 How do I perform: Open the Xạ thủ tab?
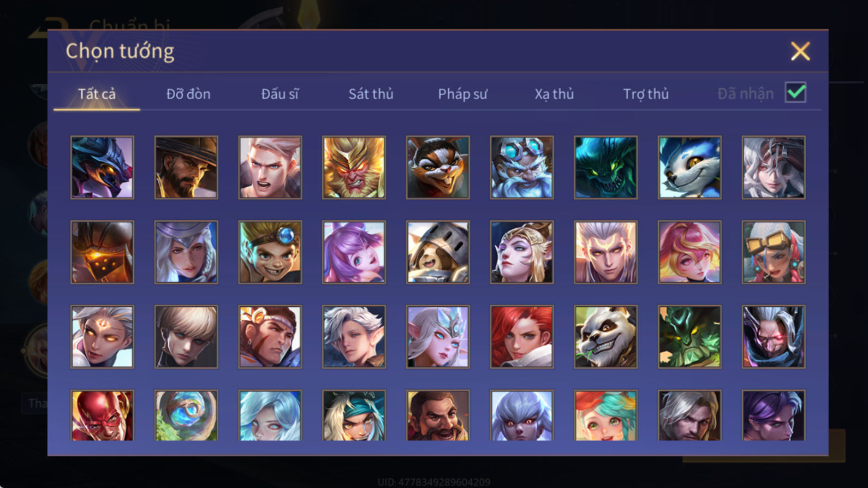click(x=554, y=94)
